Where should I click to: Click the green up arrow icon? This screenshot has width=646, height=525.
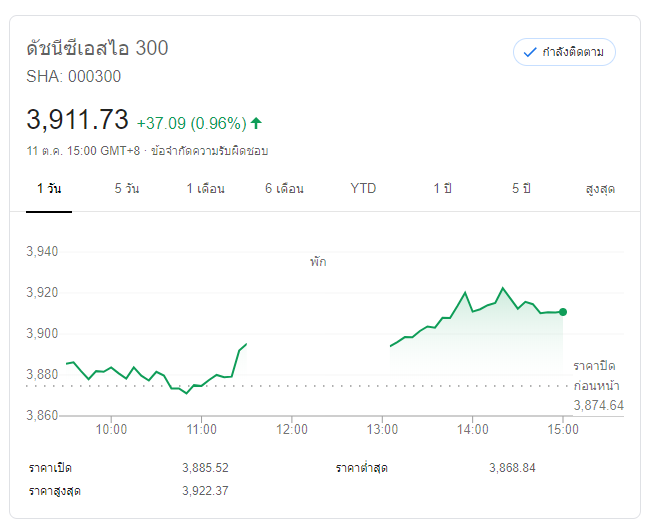pyautogui.click(x=256, y=123)
